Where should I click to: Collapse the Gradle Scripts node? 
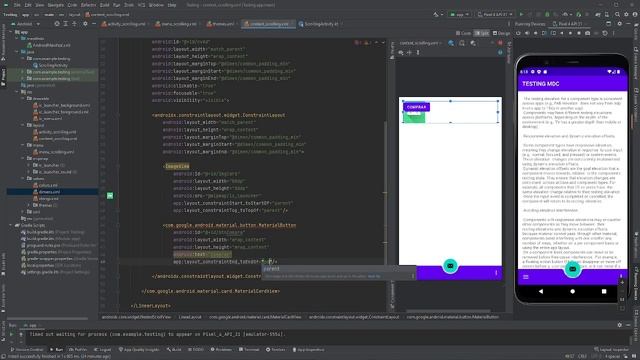(x=11, y=225)
